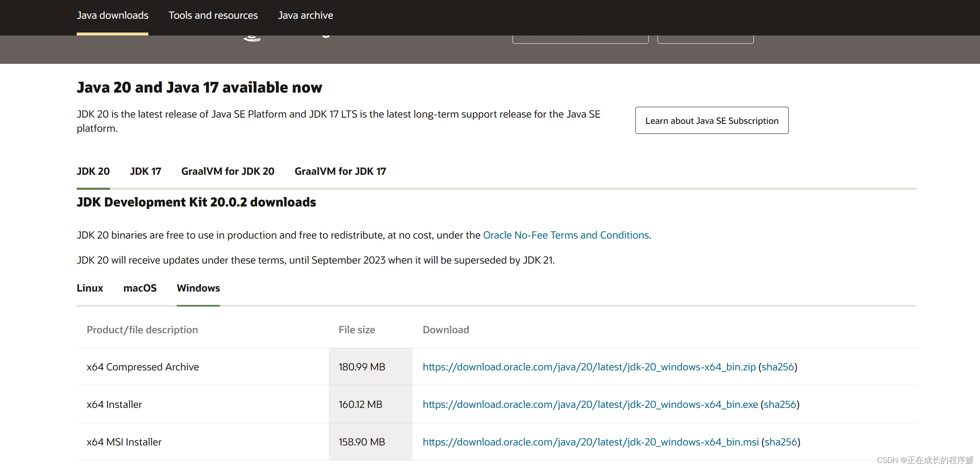Open Tools and resources menu item

coord(213,15)
